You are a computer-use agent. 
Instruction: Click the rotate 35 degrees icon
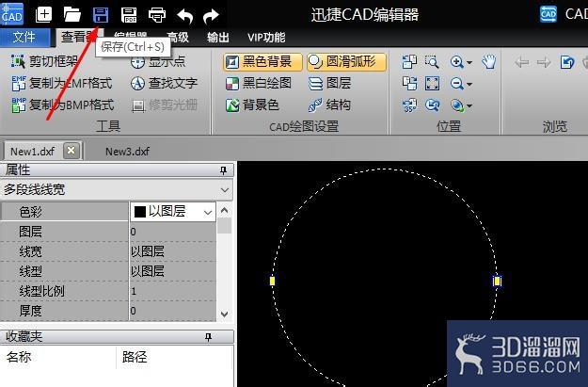409,105
